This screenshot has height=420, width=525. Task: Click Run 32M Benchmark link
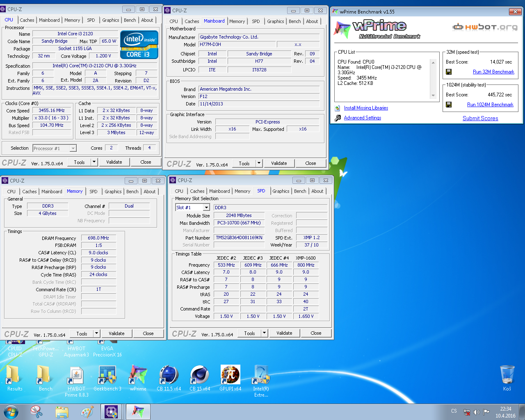pyautogui.click(x=493, y=72)
